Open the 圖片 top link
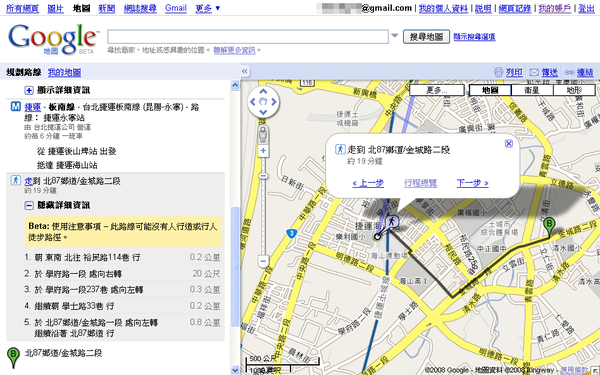The height and width of the screenshot is (375, 600). click(x=55, y=8)
